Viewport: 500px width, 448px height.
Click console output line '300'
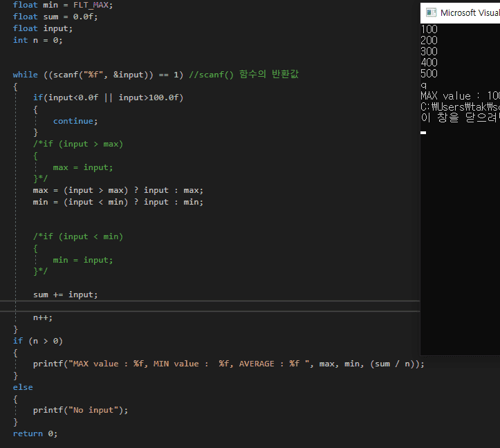(429, 52)
